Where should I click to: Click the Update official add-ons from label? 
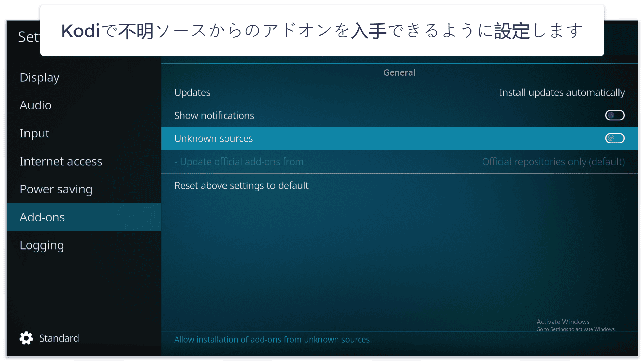click(x=239, y=162)
